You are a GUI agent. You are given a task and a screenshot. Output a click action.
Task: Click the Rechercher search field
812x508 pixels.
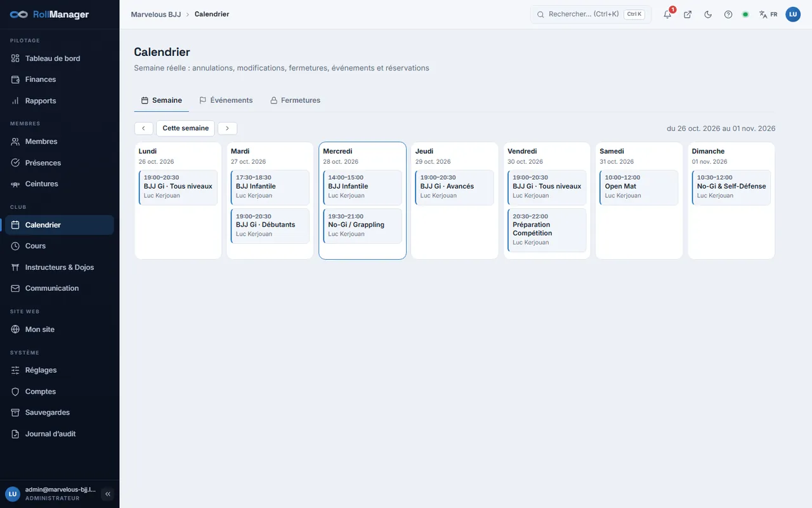click(591, 15)
